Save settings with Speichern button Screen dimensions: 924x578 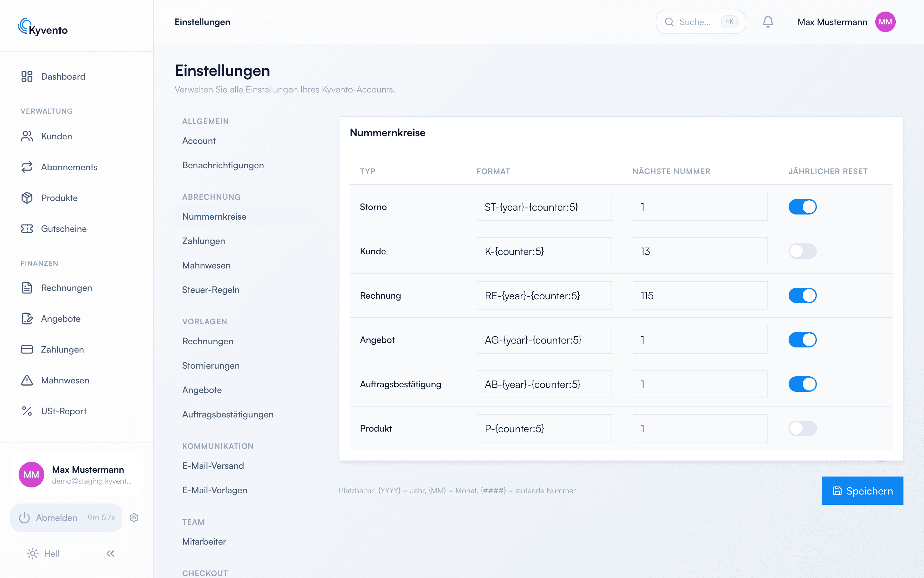862,490
